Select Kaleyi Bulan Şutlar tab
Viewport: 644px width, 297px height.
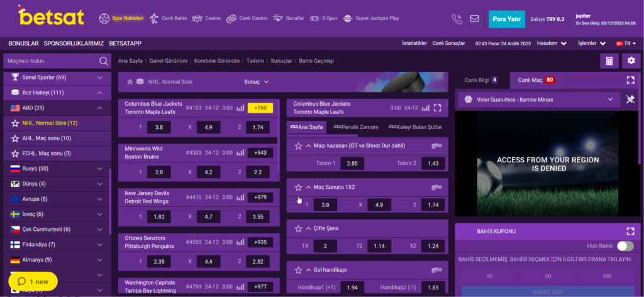(x=415, y=127)
